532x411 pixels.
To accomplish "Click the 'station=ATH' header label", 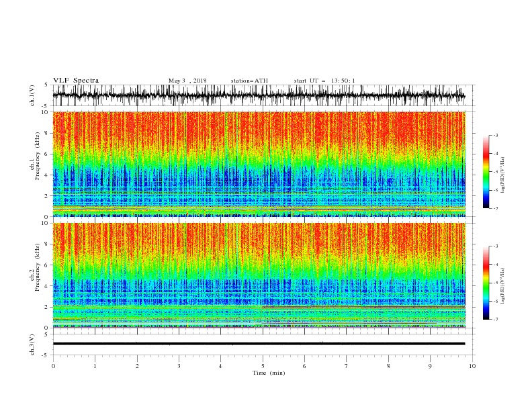I will pos(249,81).
